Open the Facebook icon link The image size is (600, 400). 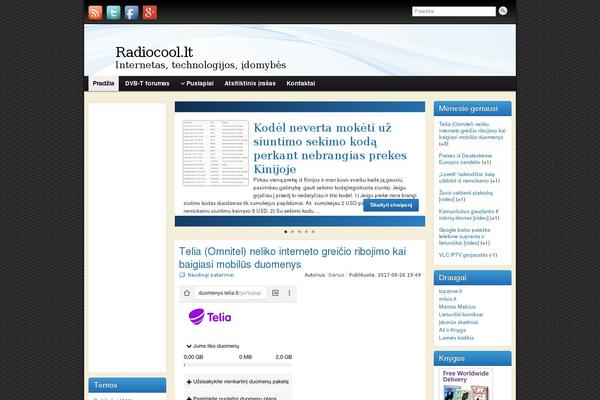pos(132,13)
